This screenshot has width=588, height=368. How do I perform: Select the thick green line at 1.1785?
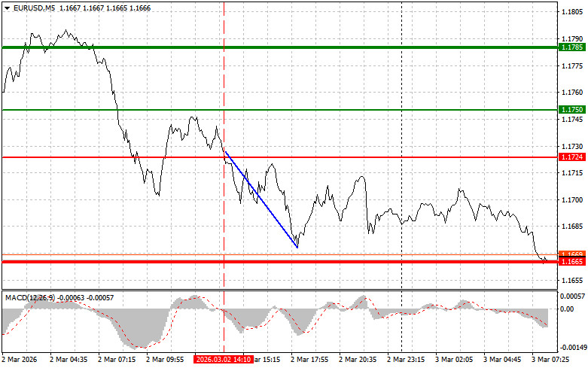[x=301, y=47]
